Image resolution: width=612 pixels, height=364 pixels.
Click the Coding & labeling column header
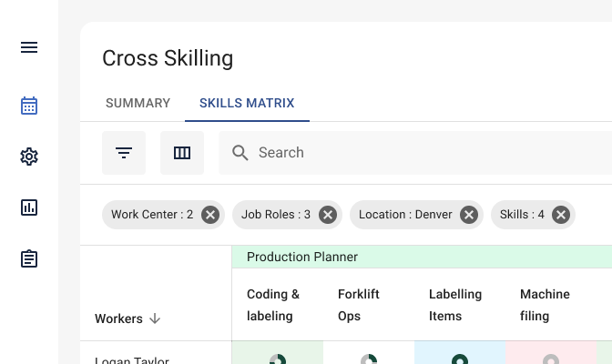[x=273, y=305]
